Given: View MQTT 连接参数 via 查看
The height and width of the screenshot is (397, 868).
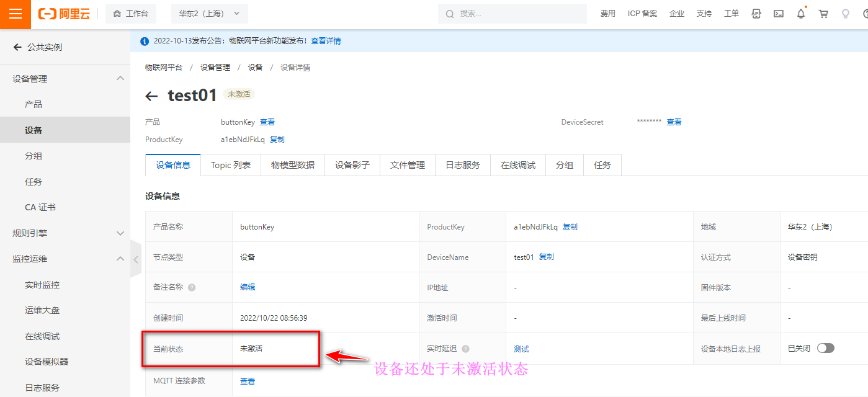Looking at the screenshot, I should [248, 381].
